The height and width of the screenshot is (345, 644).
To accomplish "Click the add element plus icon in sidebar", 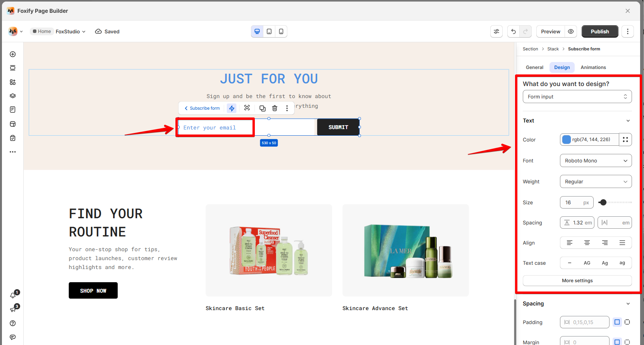I will click(x=13, y=54).
